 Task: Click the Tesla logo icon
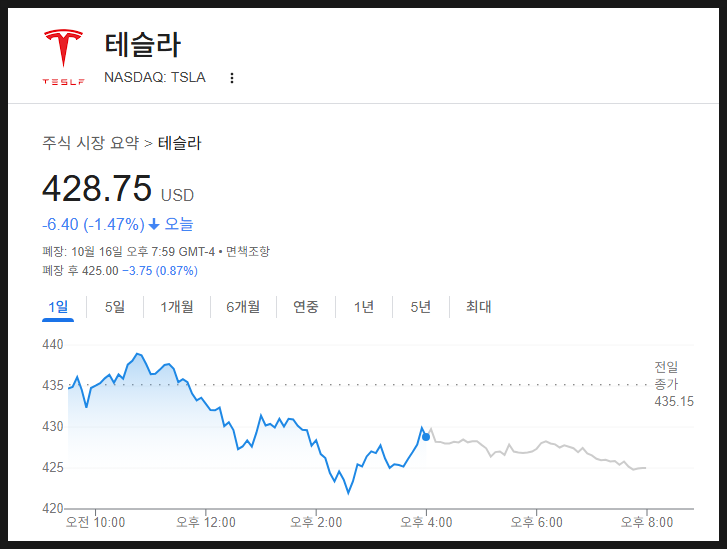(x=63, y=56)
